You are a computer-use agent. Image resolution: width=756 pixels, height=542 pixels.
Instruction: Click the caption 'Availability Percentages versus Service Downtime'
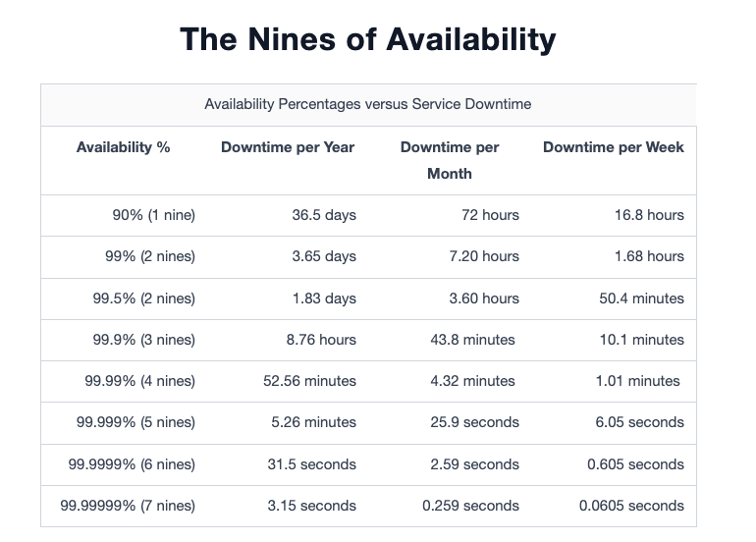[x=368, y=104]
